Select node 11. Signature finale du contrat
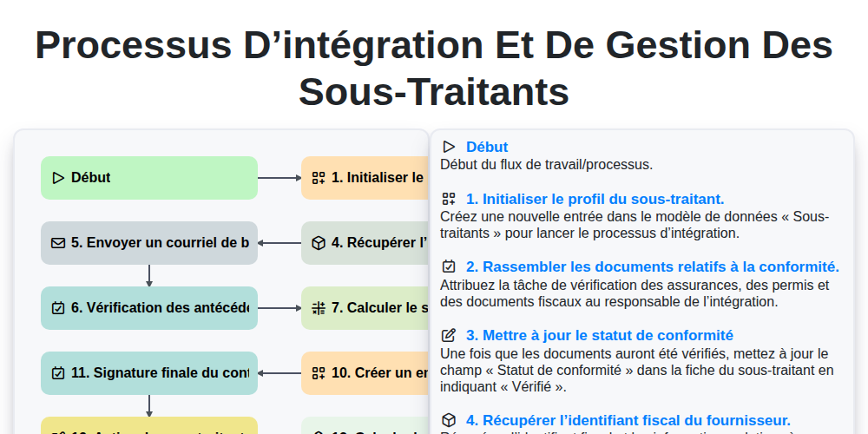The image size is (868, 434). pyautogui.click(x=149, y=373)
